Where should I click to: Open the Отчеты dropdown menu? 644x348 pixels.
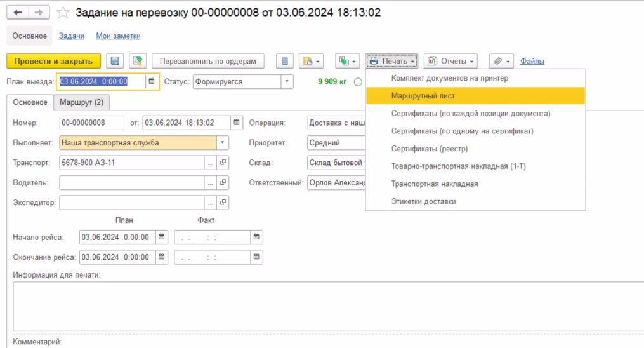click(450, 61)
